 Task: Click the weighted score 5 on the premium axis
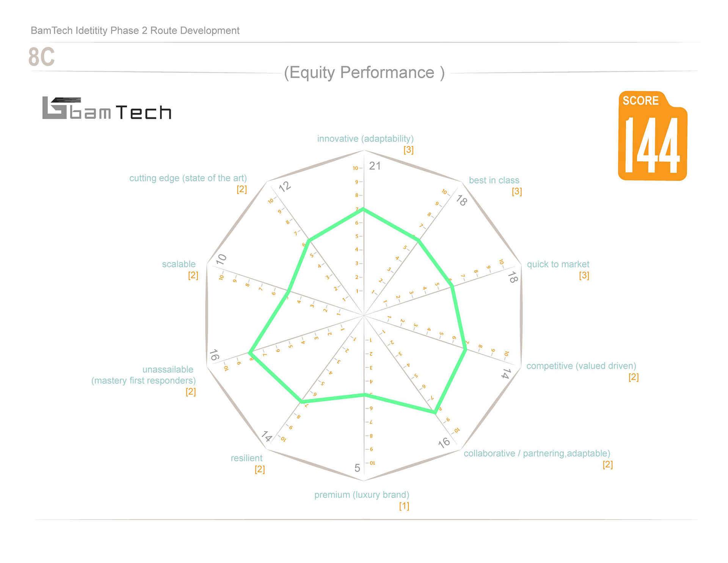point(357,468)
